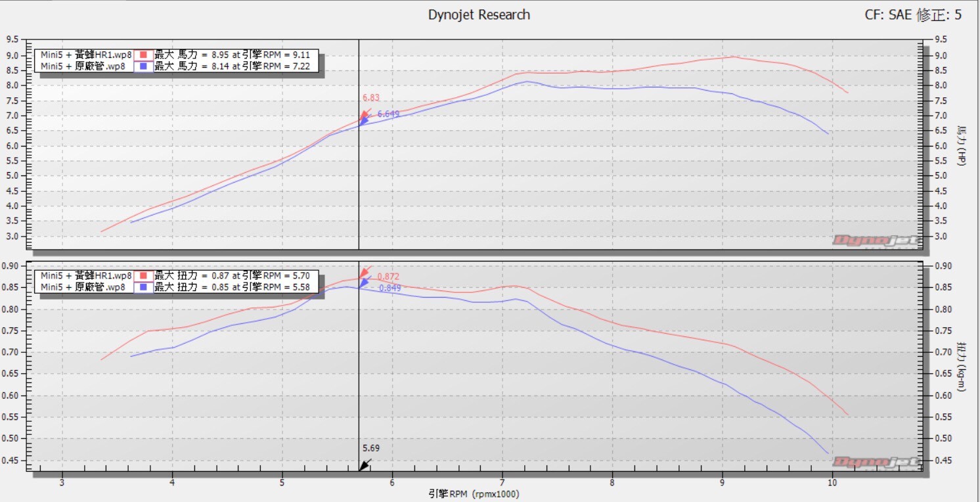Screen dimensions: 980x502
Task: Click blue swatch for 原廠管 horsepower legend
Action: (x=143, y=66)
